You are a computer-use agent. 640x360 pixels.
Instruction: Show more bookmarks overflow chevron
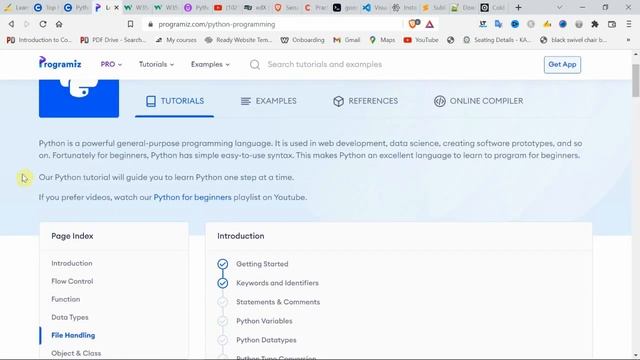(x=628, y=40)
